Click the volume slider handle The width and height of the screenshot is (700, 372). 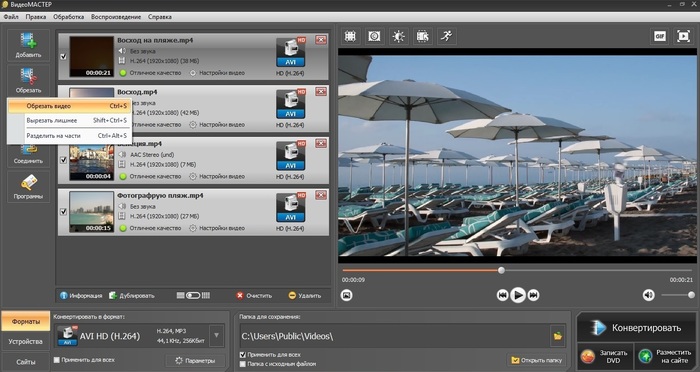click(691, 295)
